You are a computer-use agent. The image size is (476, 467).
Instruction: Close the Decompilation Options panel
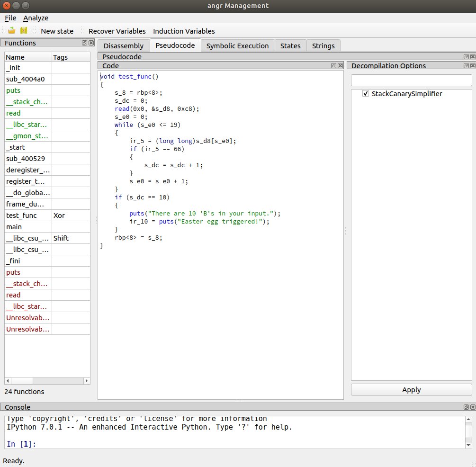point(473,65)
